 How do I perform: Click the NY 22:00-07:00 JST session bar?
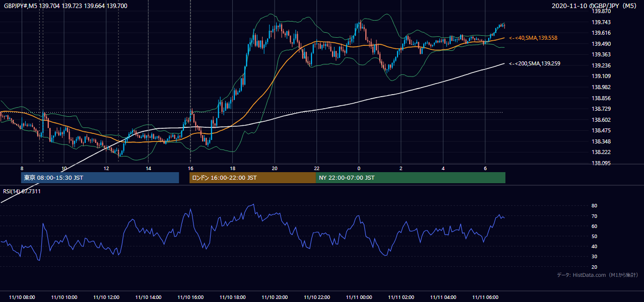pos(411,178)
